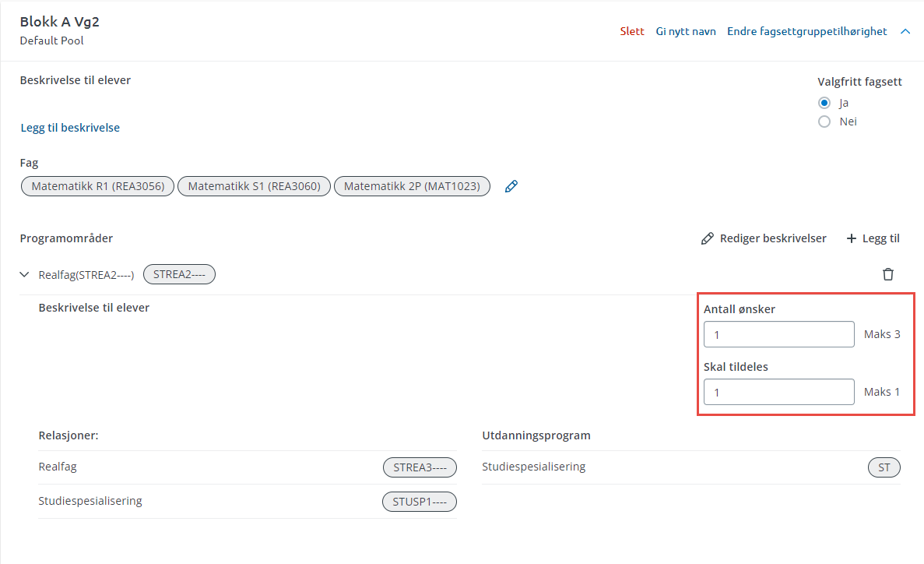924x564 pixels.
Task: Click Legg til beskrivelse link
Action: pos(70,128)
